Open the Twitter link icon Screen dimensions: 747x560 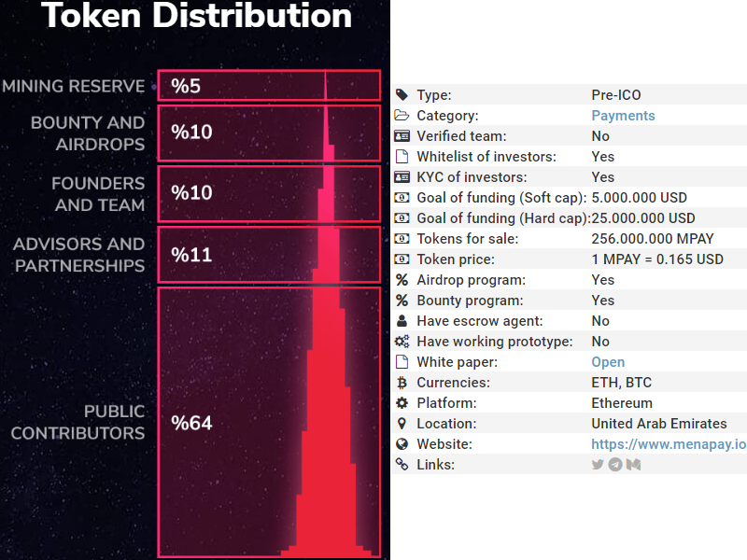pos(598,465)
